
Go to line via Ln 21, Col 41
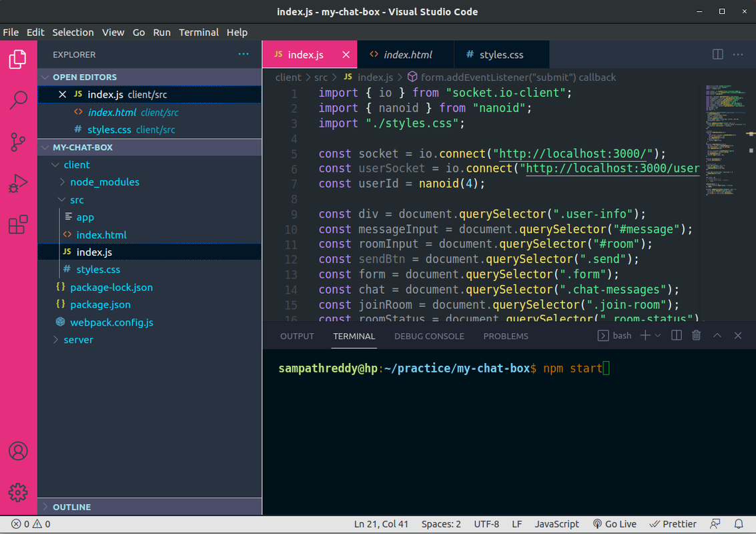pyautogui.click(x=381, y=524)
